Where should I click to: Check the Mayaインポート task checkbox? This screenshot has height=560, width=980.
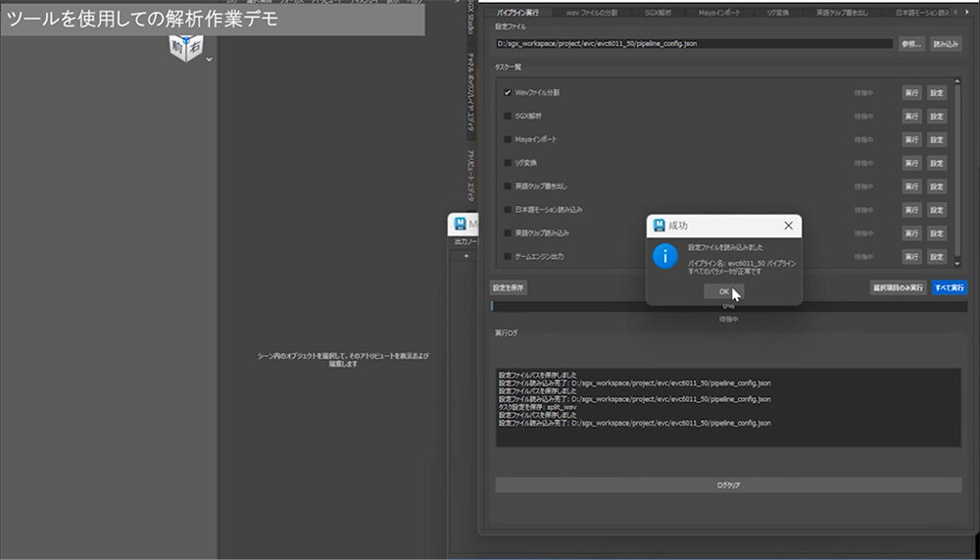pyautogui.click(x=508, y=139)
